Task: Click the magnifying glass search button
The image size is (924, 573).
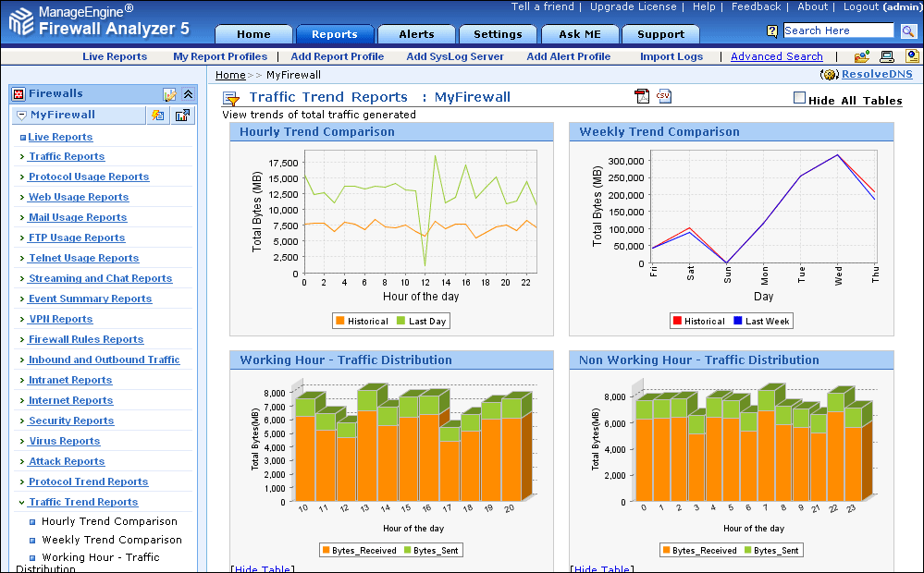Action: tap(909, 30)
